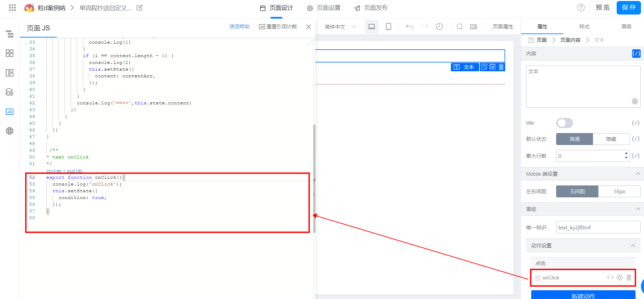The image size is (644, 299).
Task: Switch to 页面设置 tab
Action: pyautogui.click(x=324, y=8)
